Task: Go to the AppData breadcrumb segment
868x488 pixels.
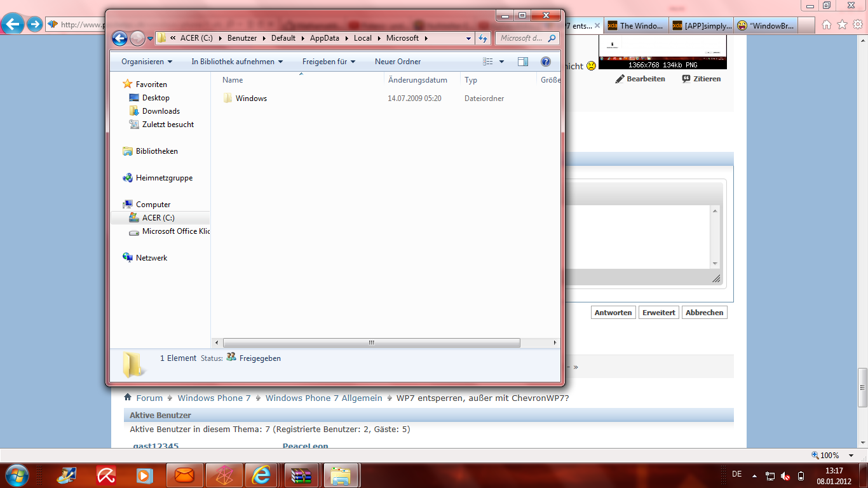Action: [x=325, y=38]
